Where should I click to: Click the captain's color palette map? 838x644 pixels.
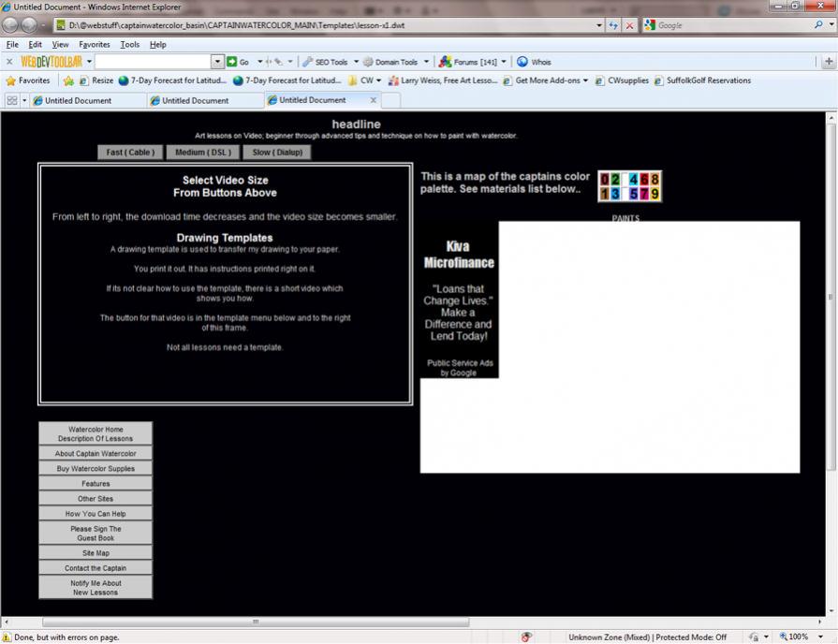coord(629,186)
